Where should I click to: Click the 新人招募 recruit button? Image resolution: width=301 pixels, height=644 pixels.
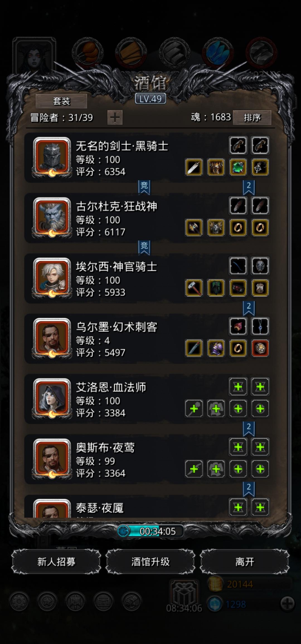tap(56, 561)
